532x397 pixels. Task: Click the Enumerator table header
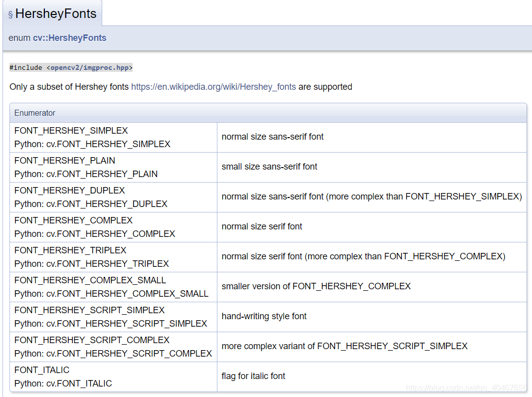(268, 113)
